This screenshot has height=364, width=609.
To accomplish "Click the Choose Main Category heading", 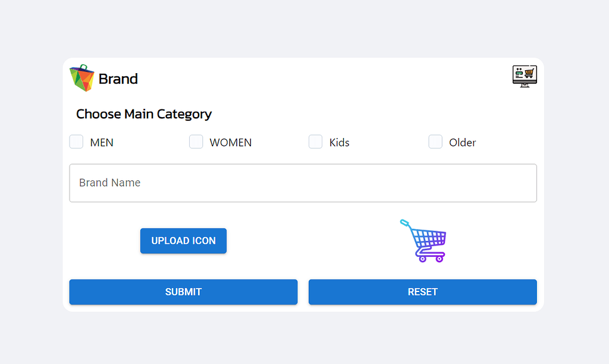I will point(144,114).
